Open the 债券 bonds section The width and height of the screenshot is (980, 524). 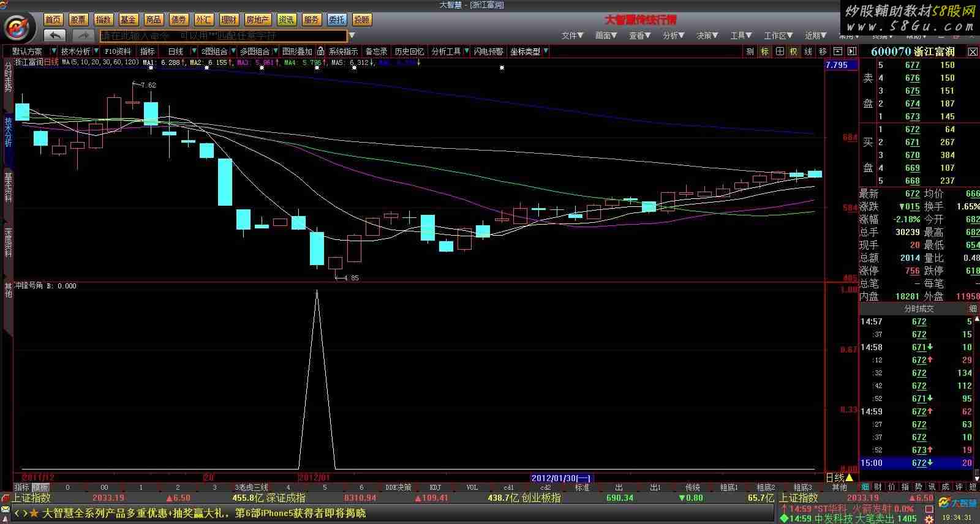[x=179, y=20]
